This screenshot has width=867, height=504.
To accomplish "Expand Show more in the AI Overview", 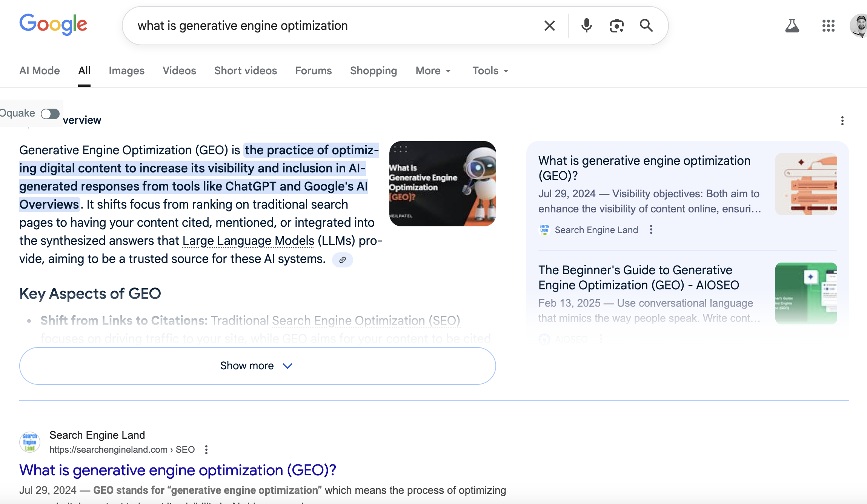I will [x=257, y=366].
